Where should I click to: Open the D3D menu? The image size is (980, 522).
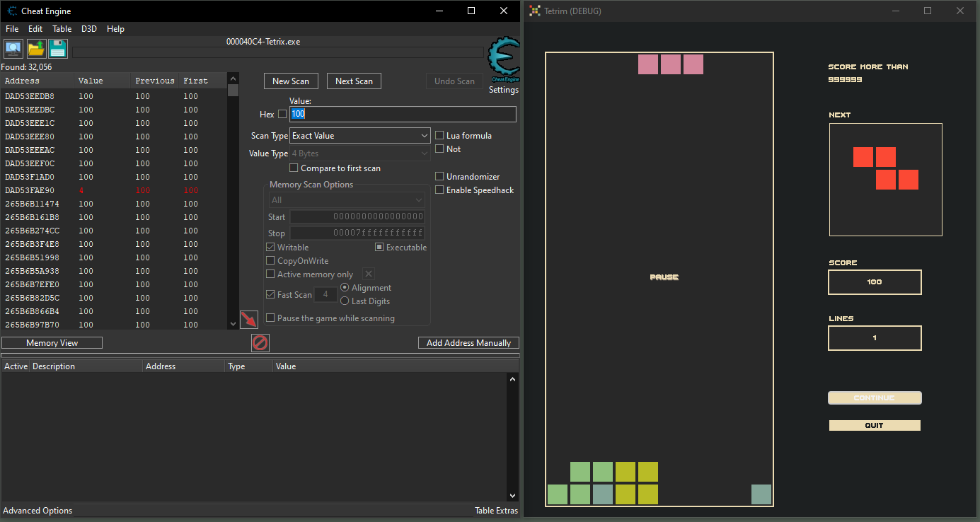click(89, 29)
